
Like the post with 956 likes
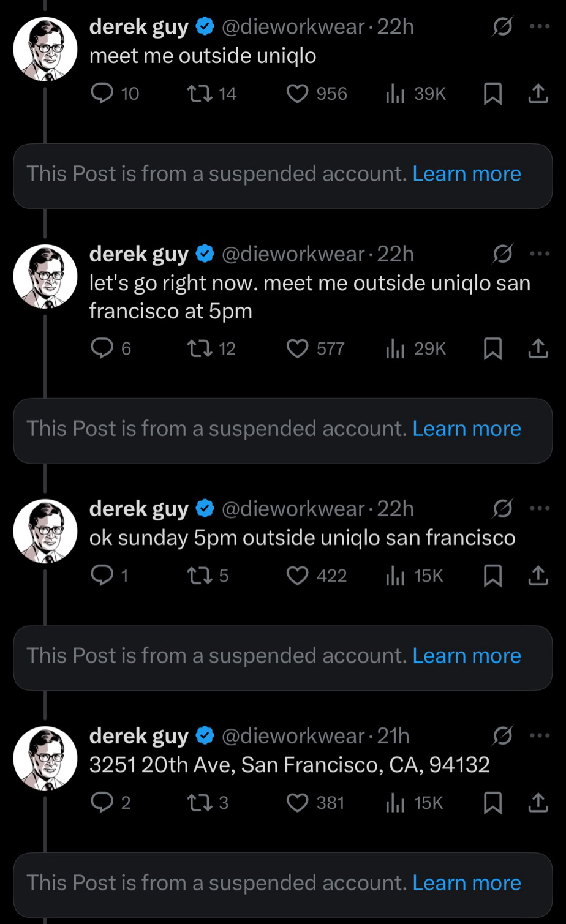pyautogui.click(x=298, y=94)
